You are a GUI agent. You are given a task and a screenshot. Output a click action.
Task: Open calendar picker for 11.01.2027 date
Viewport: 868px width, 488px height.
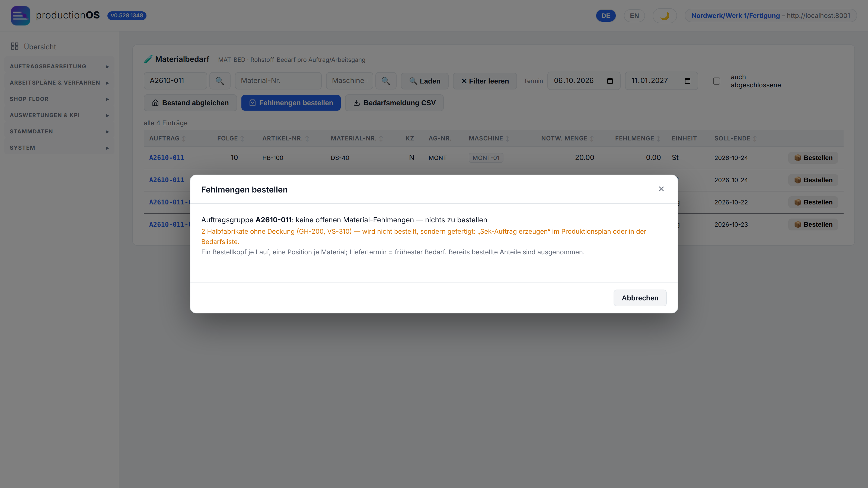(687, 81)
